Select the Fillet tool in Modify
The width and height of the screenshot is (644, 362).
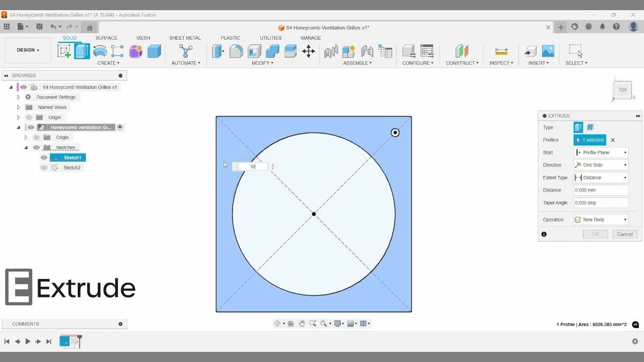pos(235,51)
